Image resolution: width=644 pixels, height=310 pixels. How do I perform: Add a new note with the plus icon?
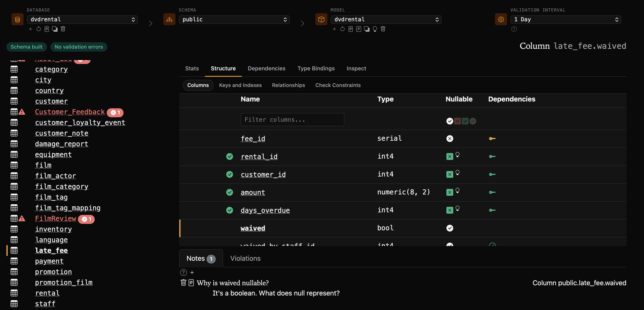[192, 272]
